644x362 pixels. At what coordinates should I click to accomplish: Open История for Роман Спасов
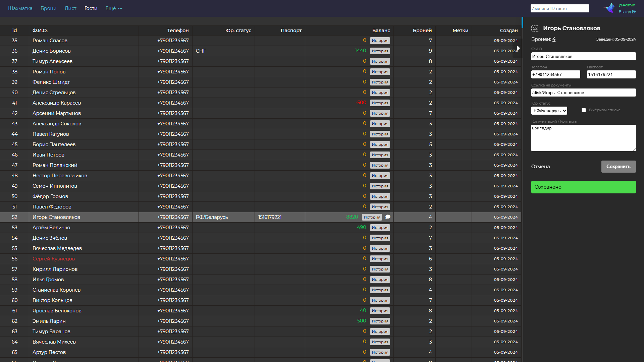point(380,41)
